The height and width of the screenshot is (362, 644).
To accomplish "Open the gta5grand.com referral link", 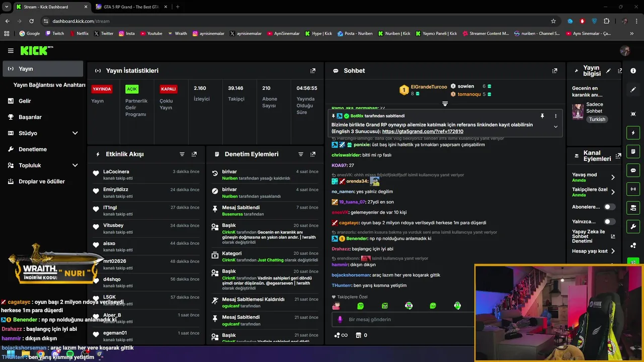I will pyautogui.click(x=423, y=132).
